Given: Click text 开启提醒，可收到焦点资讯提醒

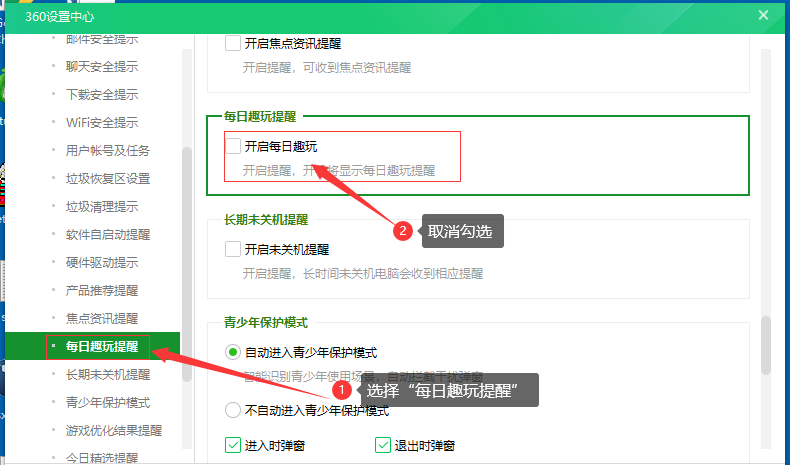Looking at the screenshot, I should point(327,68).
